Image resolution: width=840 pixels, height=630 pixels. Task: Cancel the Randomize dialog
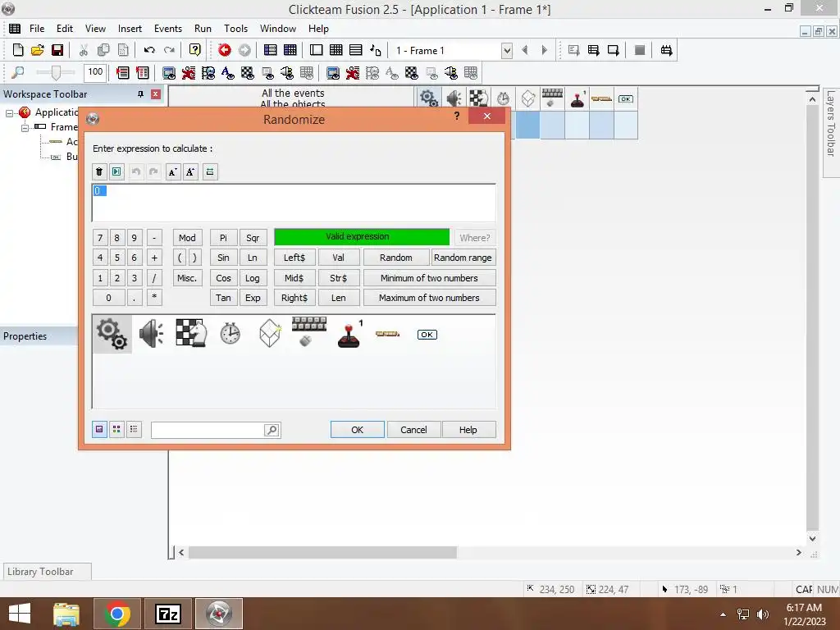(x=413, y=430)
